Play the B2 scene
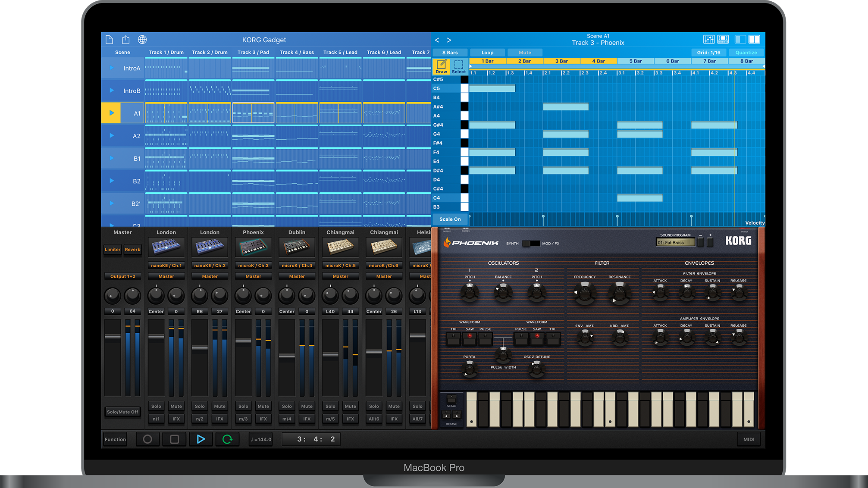 pyautogui.click(x=112, y=181)
